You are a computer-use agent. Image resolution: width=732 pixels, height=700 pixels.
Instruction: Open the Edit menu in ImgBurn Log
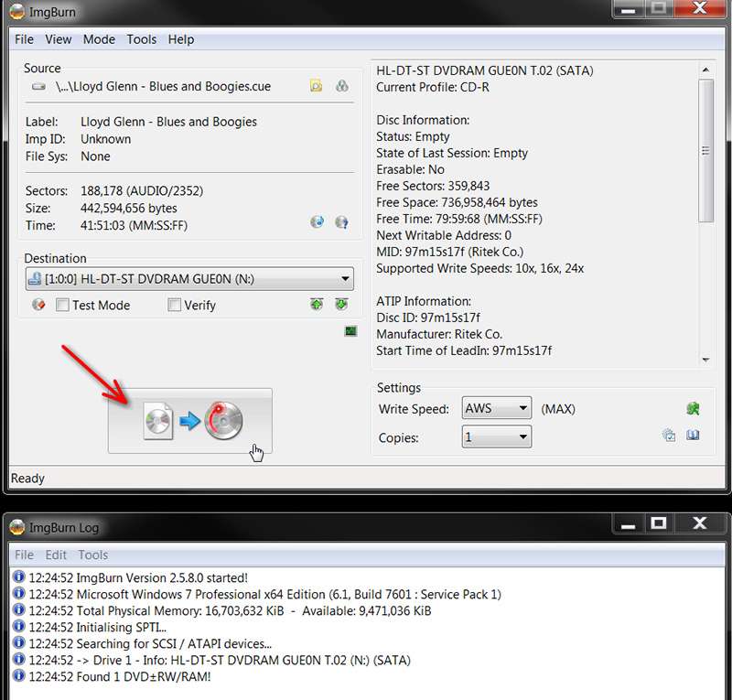tap(56, 555)
